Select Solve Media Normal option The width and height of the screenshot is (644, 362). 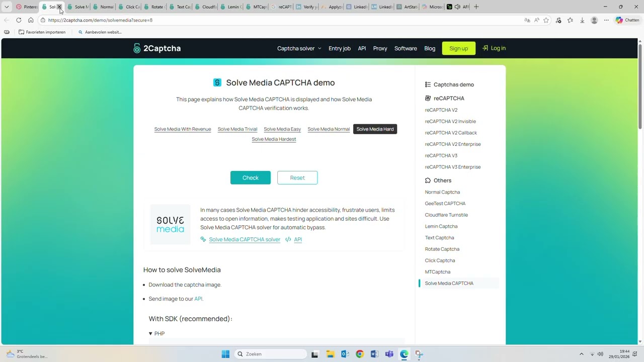click(329, 129)
